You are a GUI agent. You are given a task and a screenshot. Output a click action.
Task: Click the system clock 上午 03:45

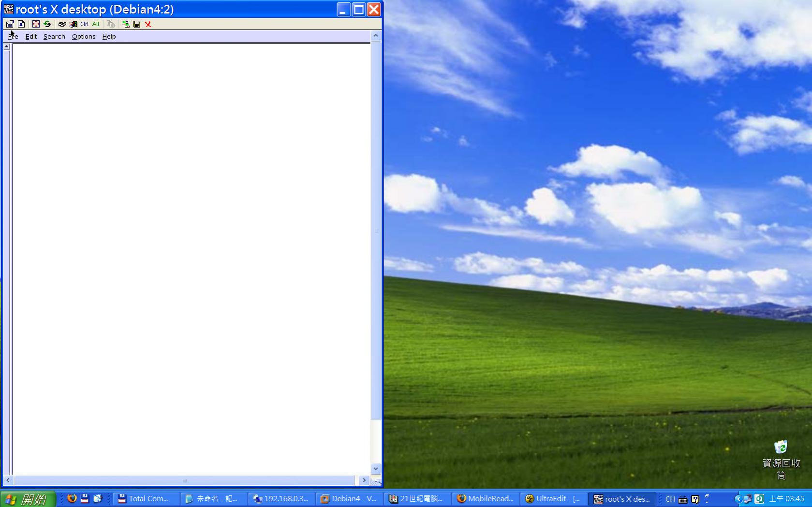[x=787, y=499]
